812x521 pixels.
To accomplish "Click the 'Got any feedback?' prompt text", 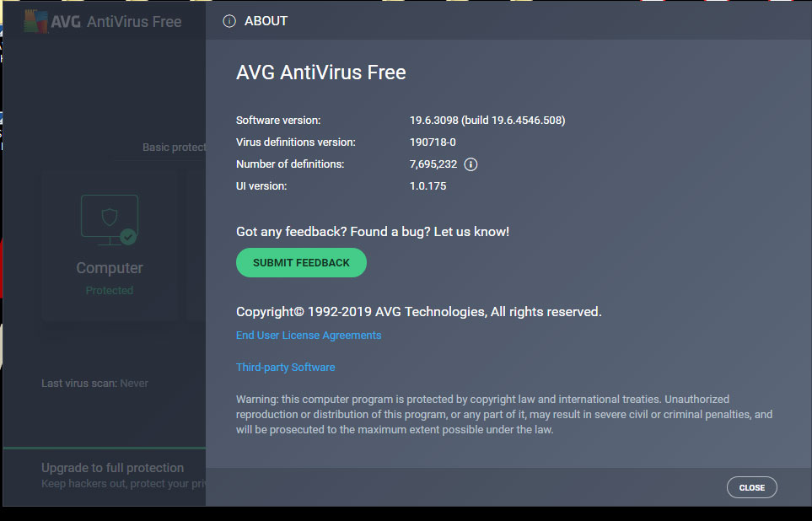I will coord(373,232).
